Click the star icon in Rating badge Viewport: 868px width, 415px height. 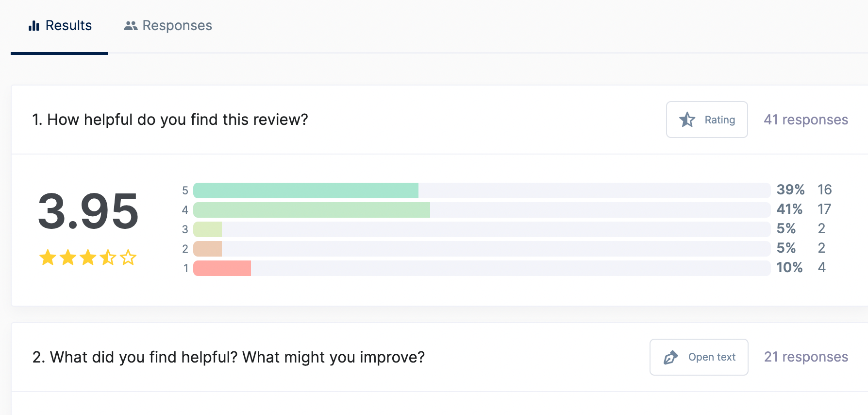(x=687, y=120)
